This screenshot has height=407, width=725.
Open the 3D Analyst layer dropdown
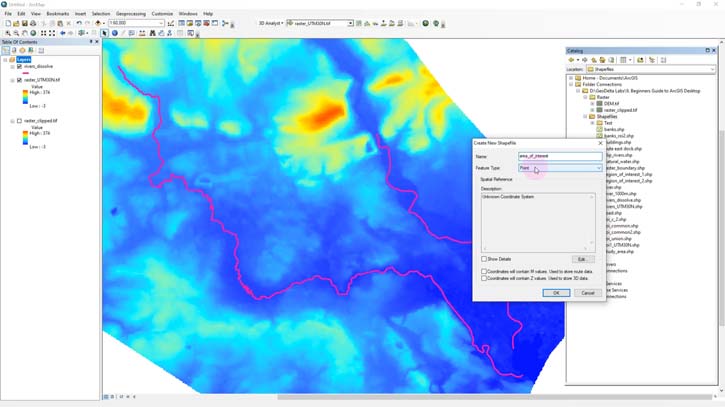[x=350, y=23]
